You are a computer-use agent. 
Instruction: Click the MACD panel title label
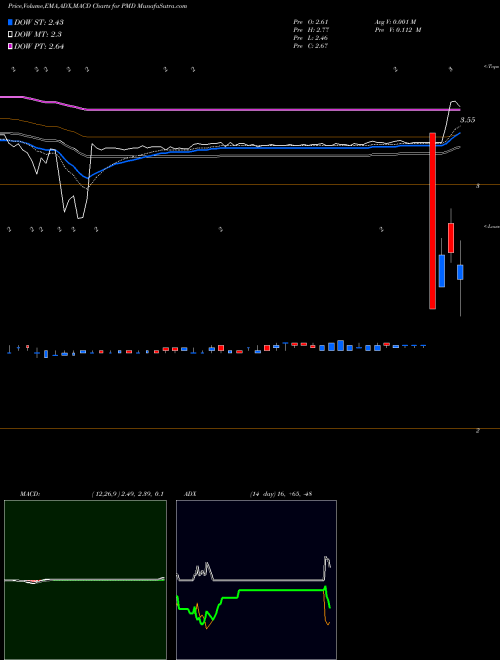coord(29,494)
